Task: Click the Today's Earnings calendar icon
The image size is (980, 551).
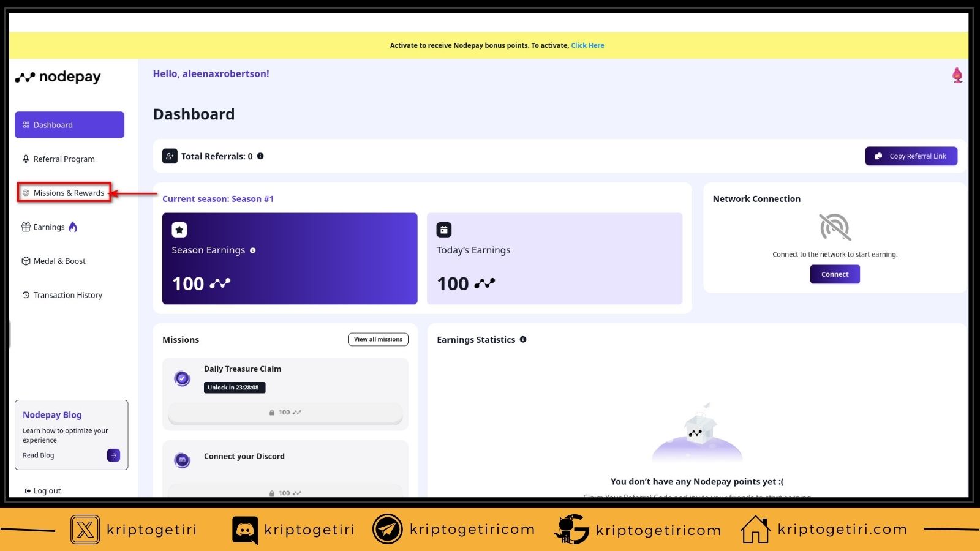Action: click(x=443, y=230)
